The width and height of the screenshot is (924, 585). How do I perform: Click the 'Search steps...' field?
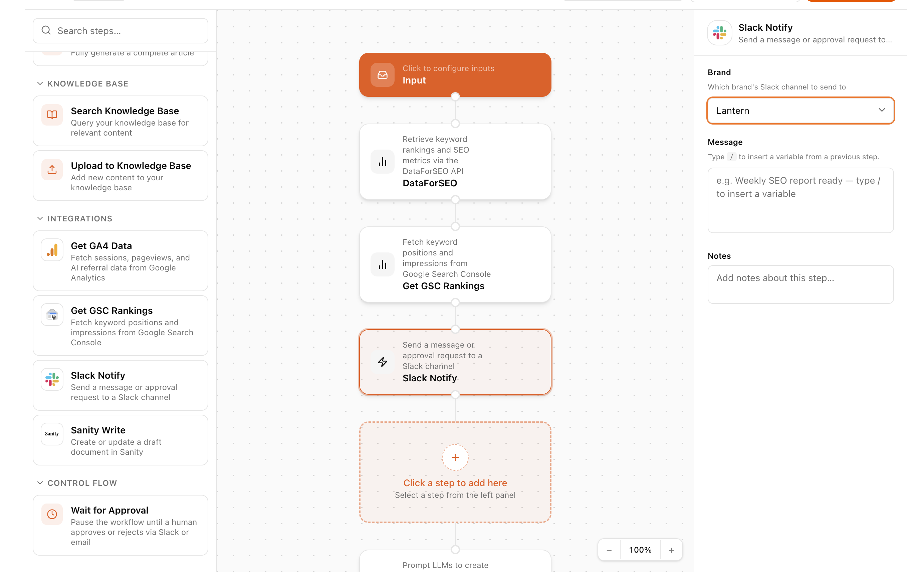(120, 31)
